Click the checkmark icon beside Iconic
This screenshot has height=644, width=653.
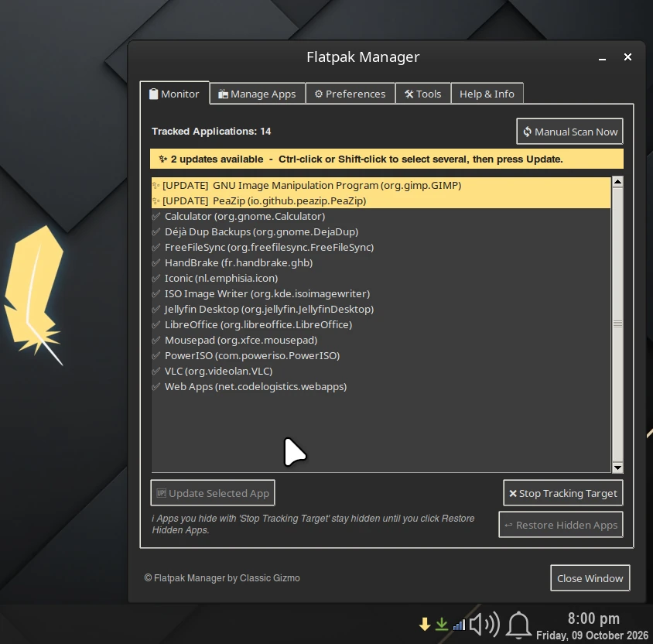coord(156,278)
